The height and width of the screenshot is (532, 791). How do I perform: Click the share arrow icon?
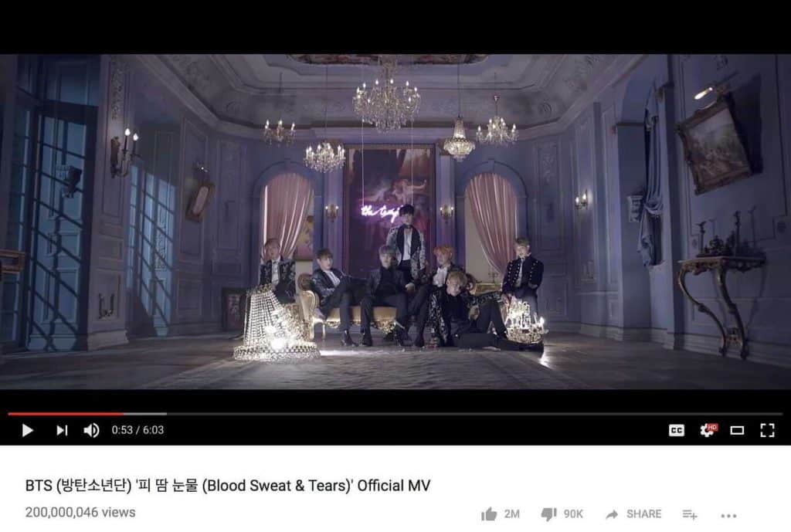pos(612,513)
